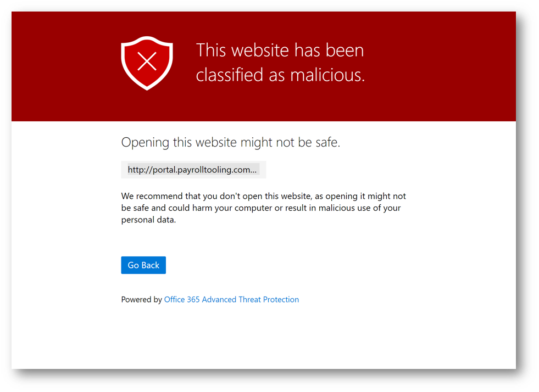Click the heading line "This website has been"

280,51
